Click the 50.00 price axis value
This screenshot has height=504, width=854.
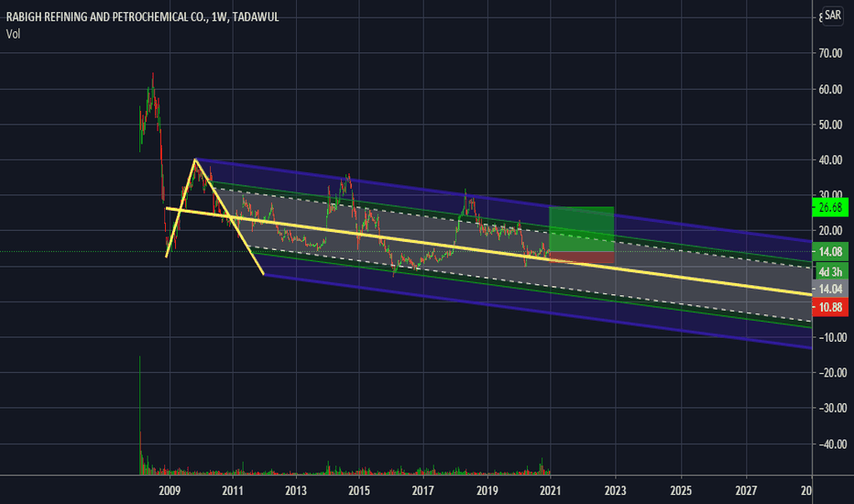pyautogui.click(x=830, y=125)
